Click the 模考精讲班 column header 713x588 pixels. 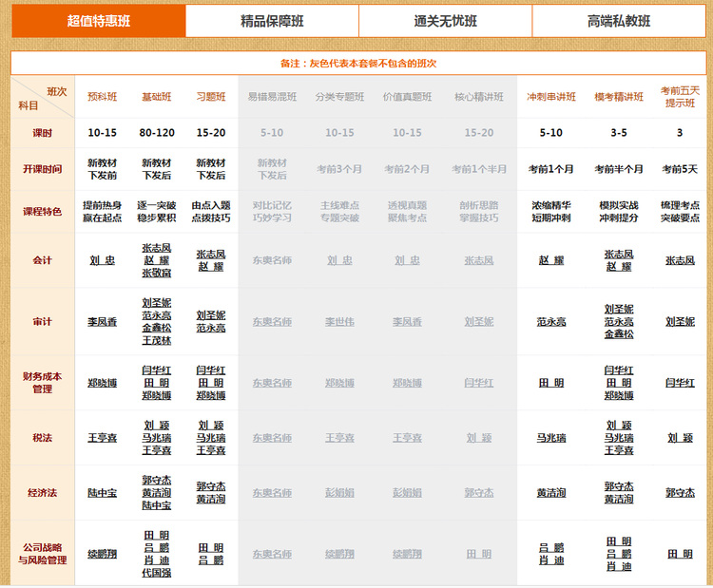(619, 97)
